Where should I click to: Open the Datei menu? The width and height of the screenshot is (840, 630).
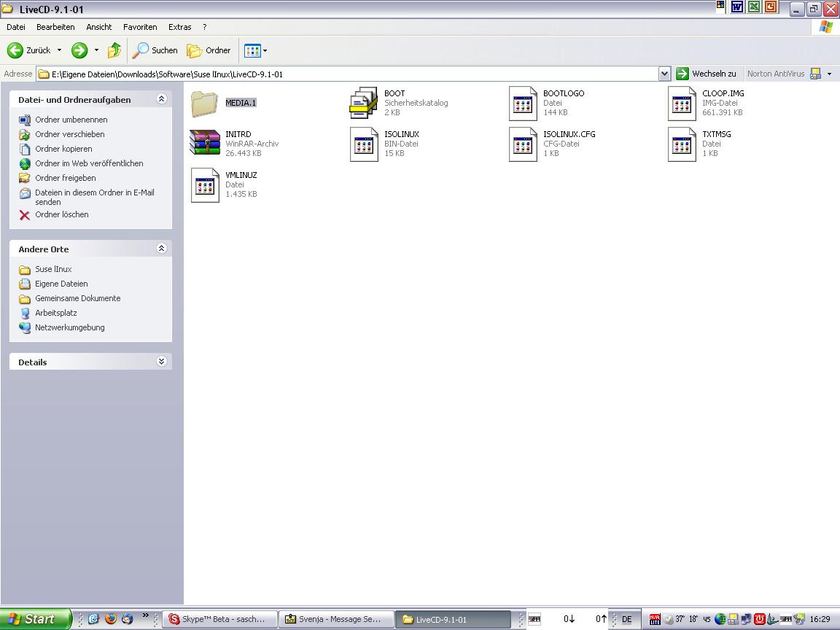pyautogui.click(x=16, y=27)
